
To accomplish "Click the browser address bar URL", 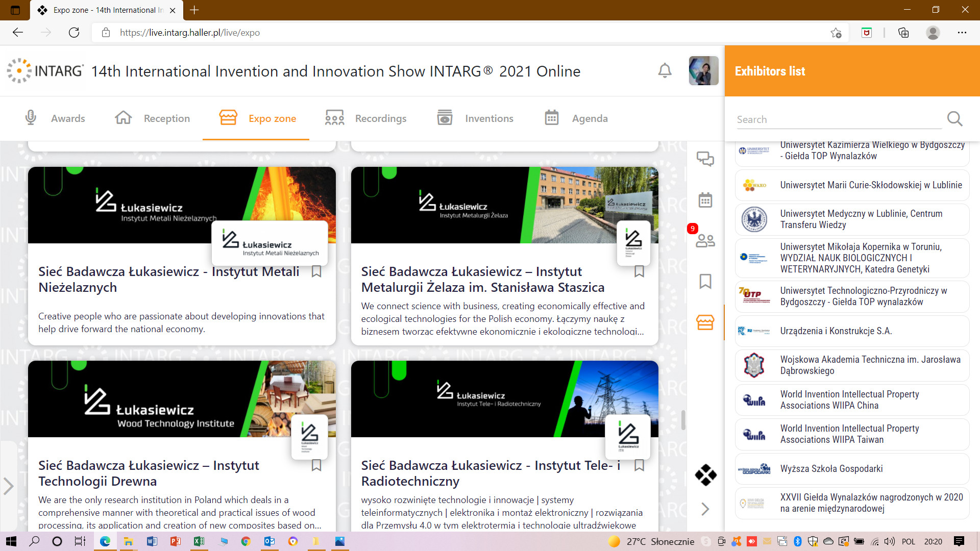I will tap(190, 33).
